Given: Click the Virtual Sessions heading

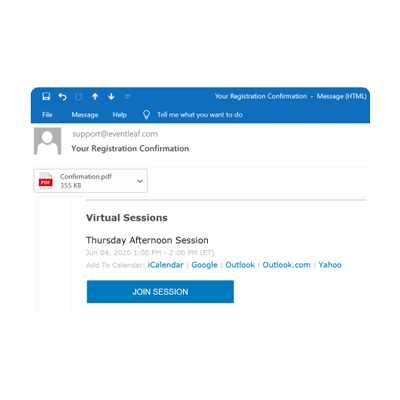Looking at the screenshot, I should click(x=127, y=218).
